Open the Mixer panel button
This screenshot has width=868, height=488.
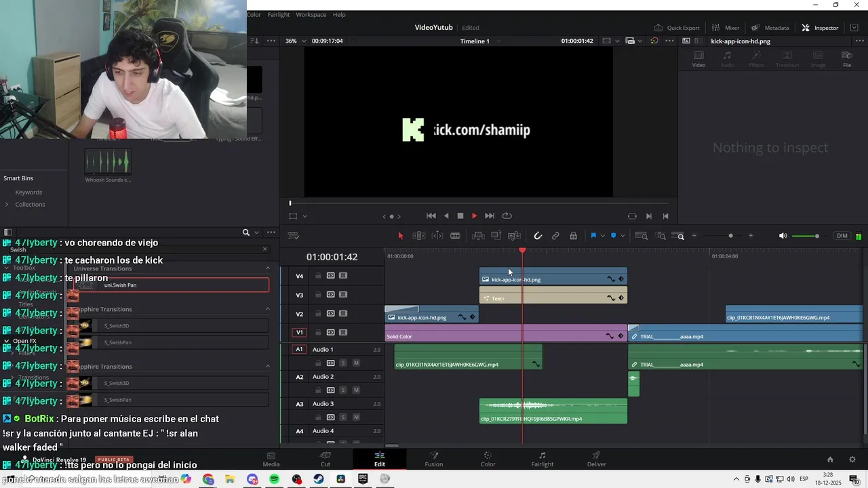point(726,28)
